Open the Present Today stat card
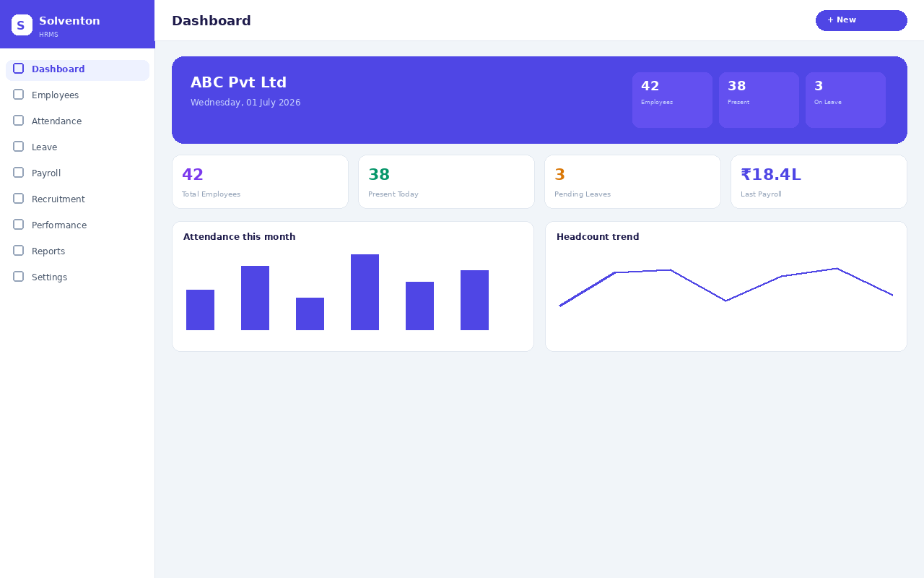Viewport: 924px width, 578px height. click(446, 182)
